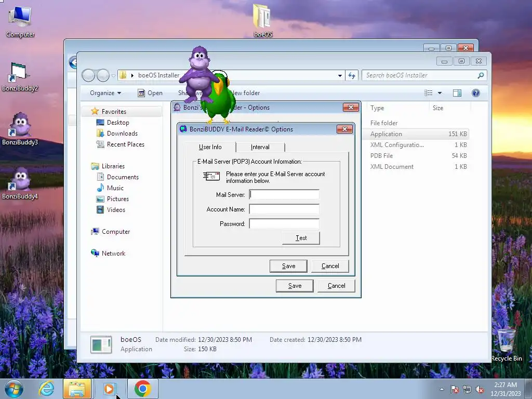Click the taskbar clock showing 2:27 AM
Screen dimensions: 532x399
click(x=506, y=389)
